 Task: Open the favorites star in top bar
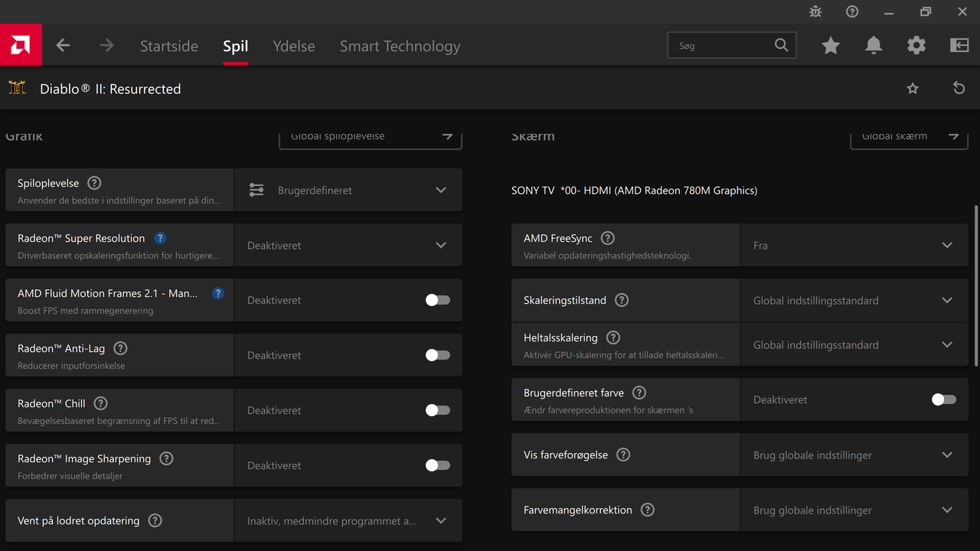pos(831,46)
